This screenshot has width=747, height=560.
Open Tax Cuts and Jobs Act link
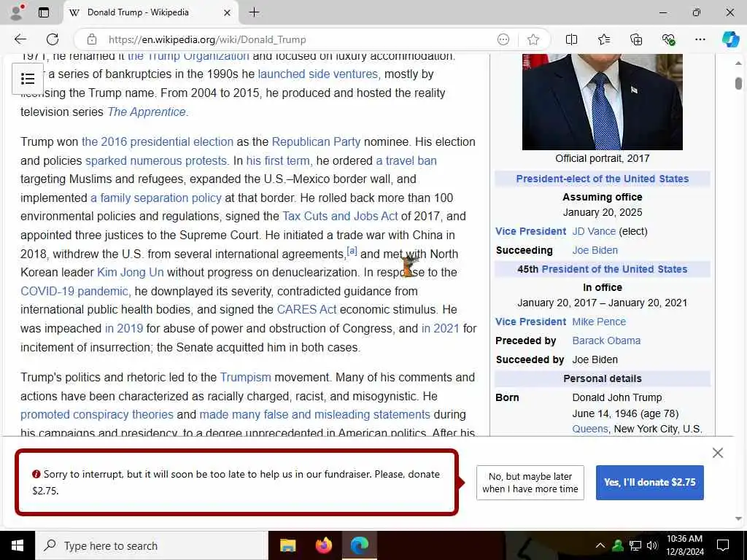[x=340, y=216]
